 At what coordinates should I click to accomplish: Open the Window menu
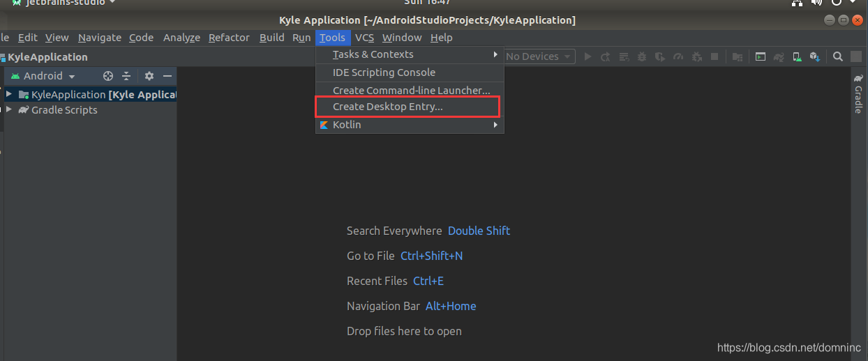[x=402, y=38]
